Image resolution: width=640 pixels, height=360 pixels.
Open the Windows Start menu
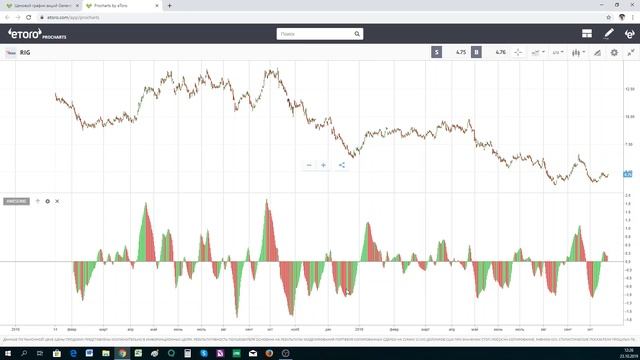(x=8, y=353)
